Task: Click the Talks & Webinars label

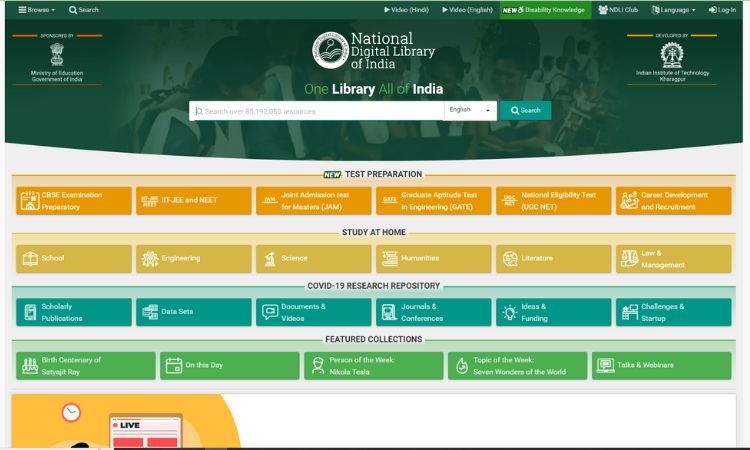Action: tap(645, 365)
